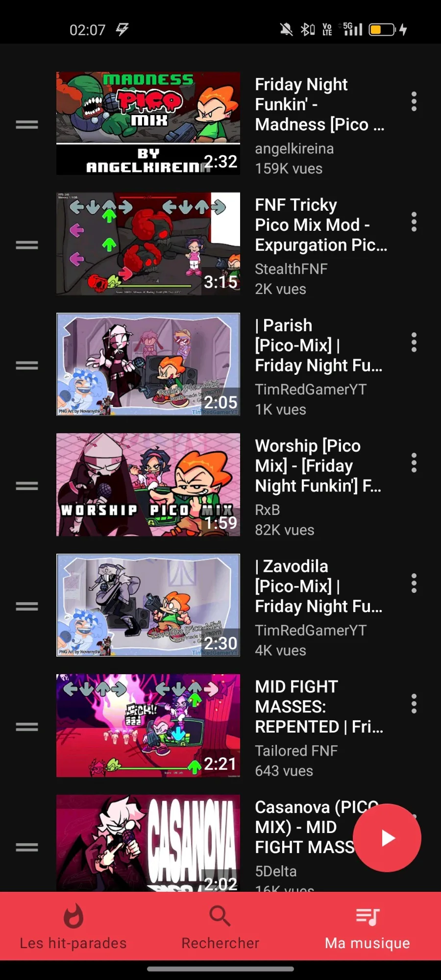Open three-dot menu for Parish Pico-Mix
Viewport: 441px width, 980px height.
pos(414,343)
